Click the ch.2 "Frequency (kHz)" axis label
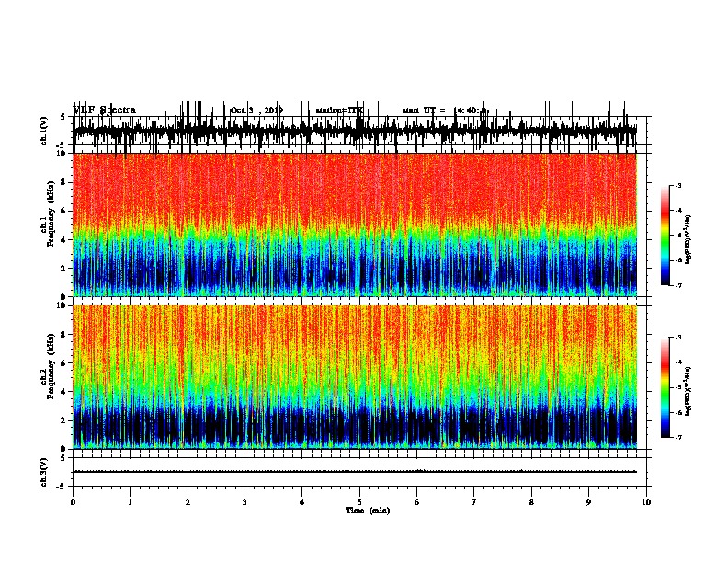 [51, 366]
